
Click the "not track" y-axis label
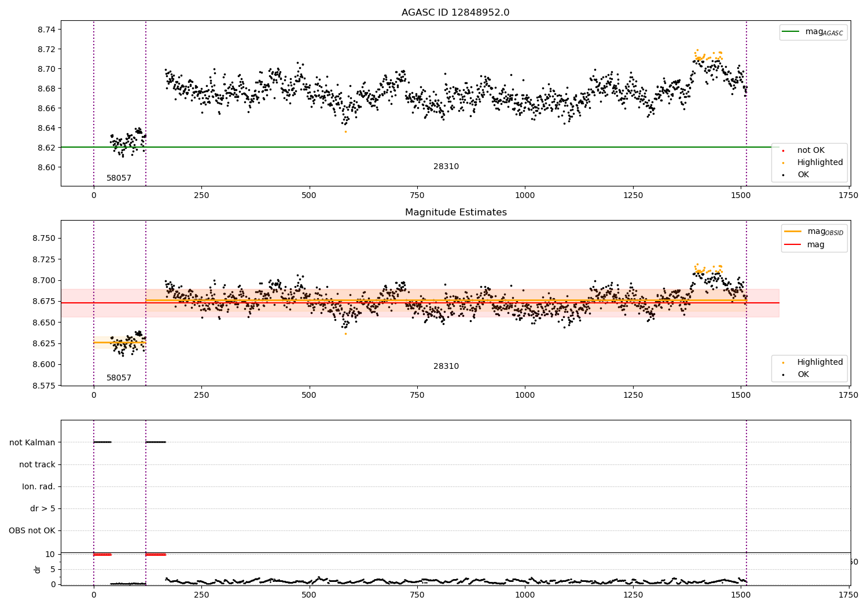[37, 464]
